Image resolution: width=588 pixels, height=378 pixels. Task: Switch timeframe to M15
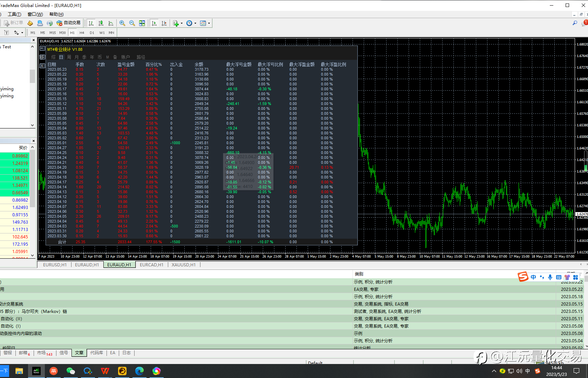53,33
